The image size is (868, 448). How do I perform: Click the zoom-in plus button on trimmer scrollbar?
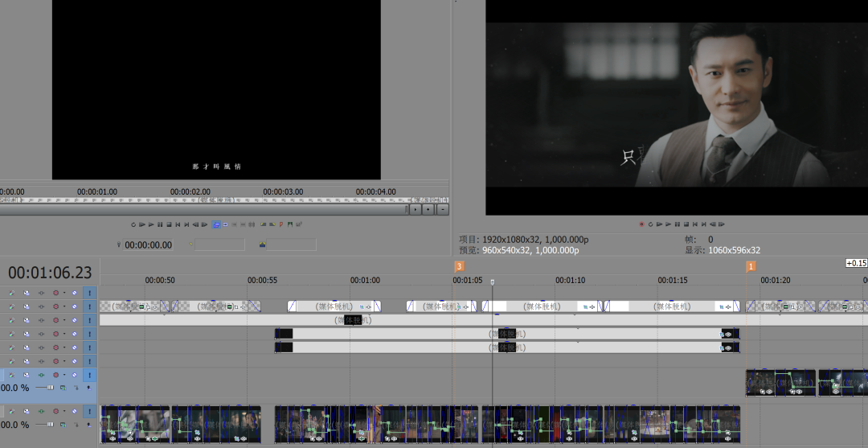tap(428, 209)
